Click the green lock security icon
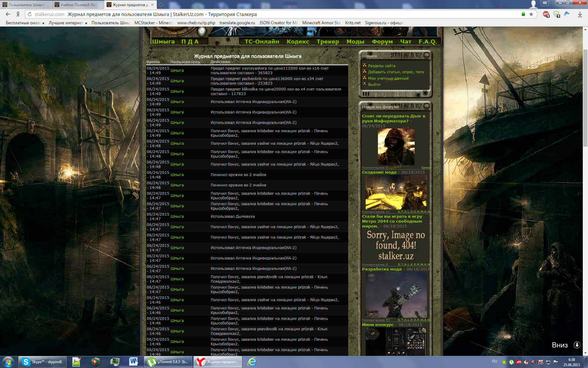 click(x=523, y=14)
